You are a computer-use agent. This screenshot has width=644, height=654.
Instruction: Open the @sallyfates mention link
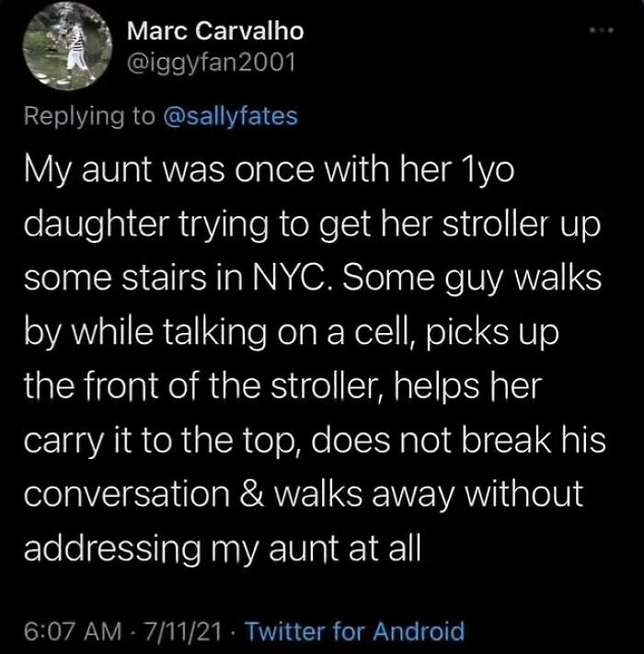(232, 116)
